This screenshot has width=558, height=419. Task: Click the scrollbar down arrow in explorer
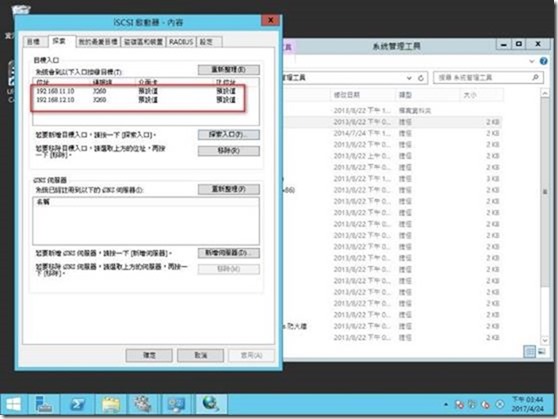pos(544,340)
